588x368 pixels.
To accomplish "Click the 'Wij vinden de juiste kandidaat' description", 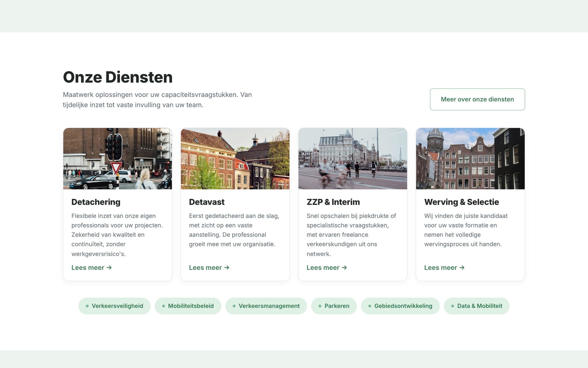I will coord(466,230).
